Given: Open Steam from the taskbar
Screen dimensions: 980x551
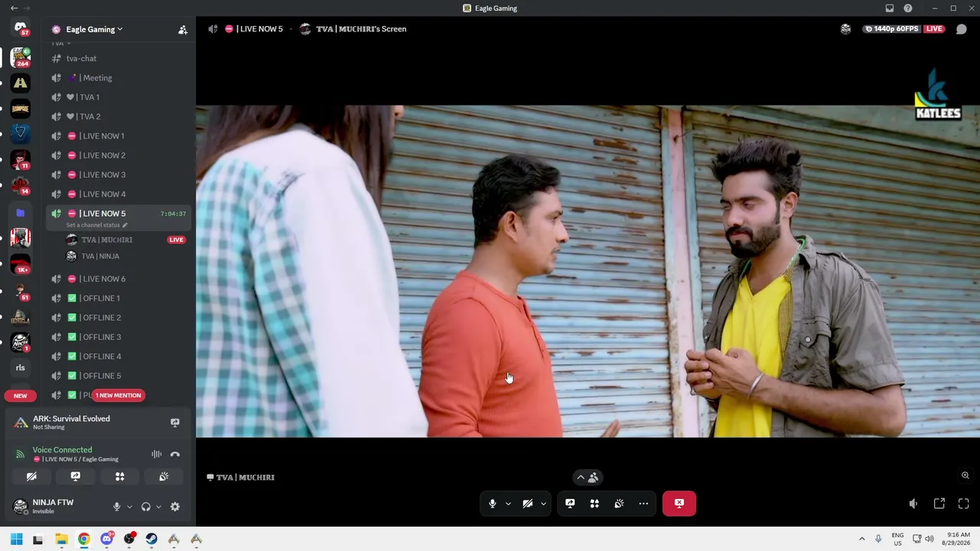Looking at the screenshot, I should 152,539.
